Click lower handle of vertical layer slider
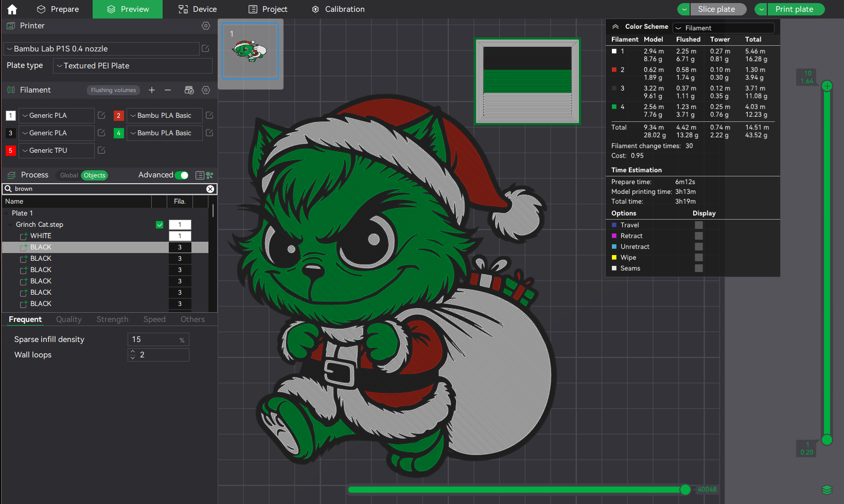Viewport: 844px width, 504px height. [827, 440]
